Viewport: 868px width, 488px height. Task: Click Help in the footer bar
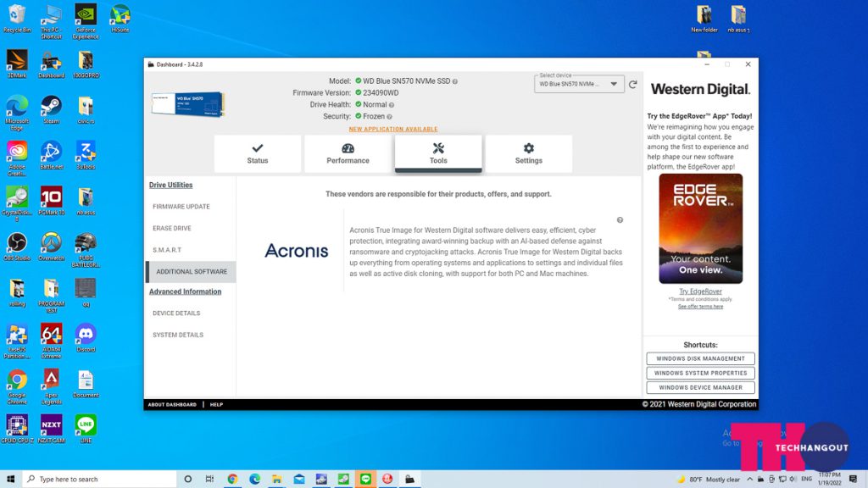tap(216, 404)
